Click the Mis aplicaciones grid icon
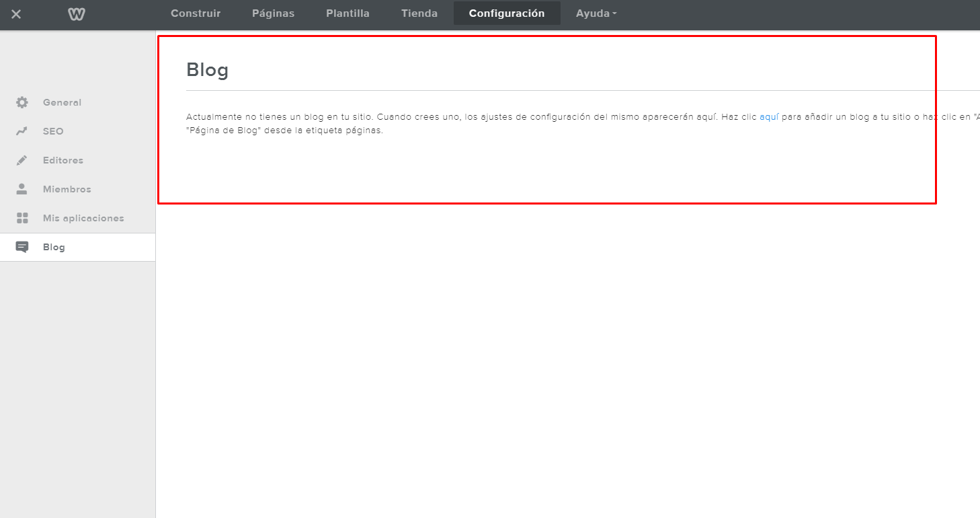 pos(22,218)
